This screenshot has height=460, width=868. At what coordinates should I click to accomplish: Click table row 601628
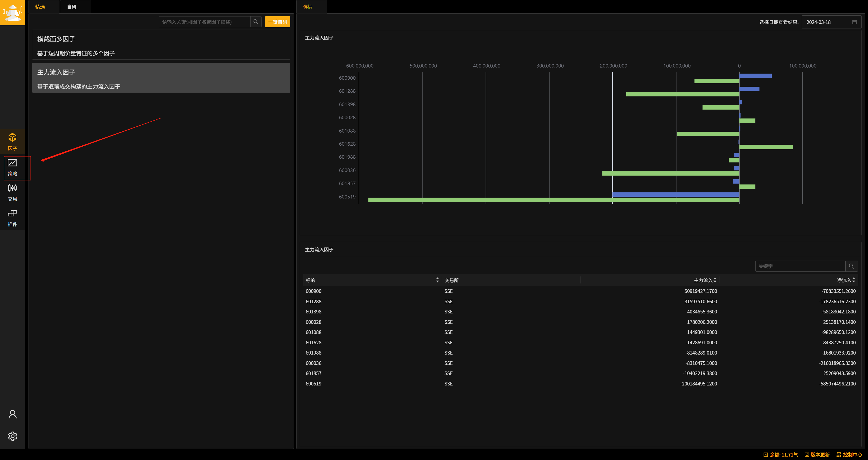[580, 343]
